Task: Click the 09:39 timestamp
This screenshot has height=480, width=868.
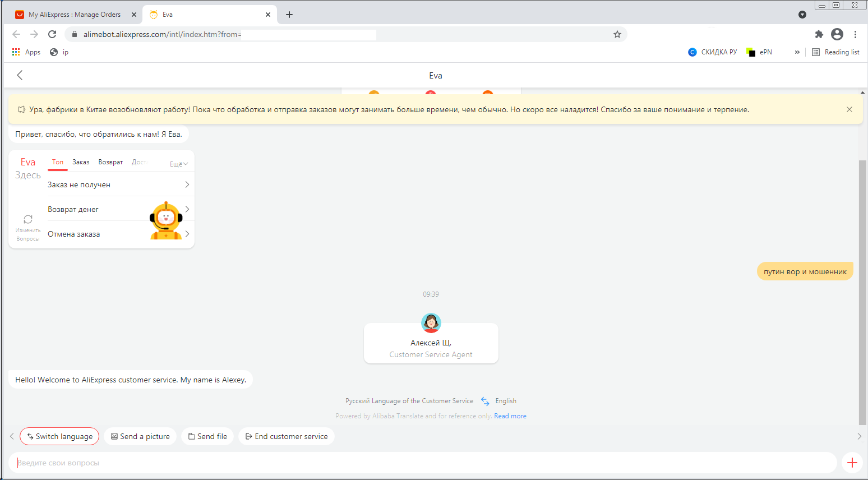Action: pos(431,294)
